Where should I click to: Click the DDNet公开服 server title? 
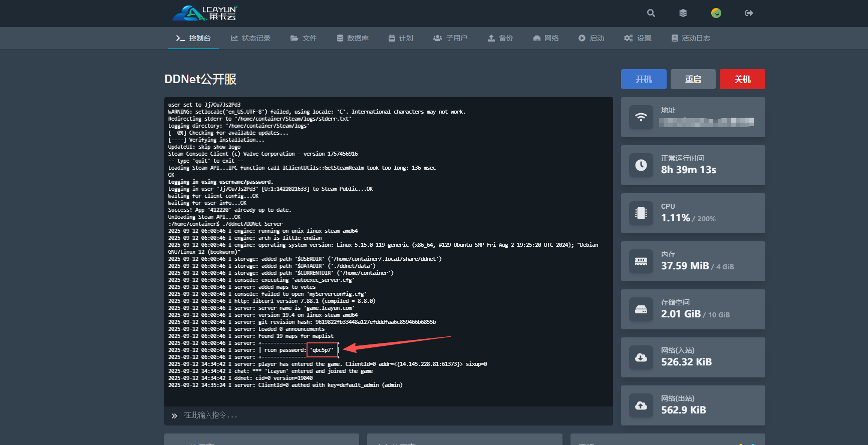[200, 79]
